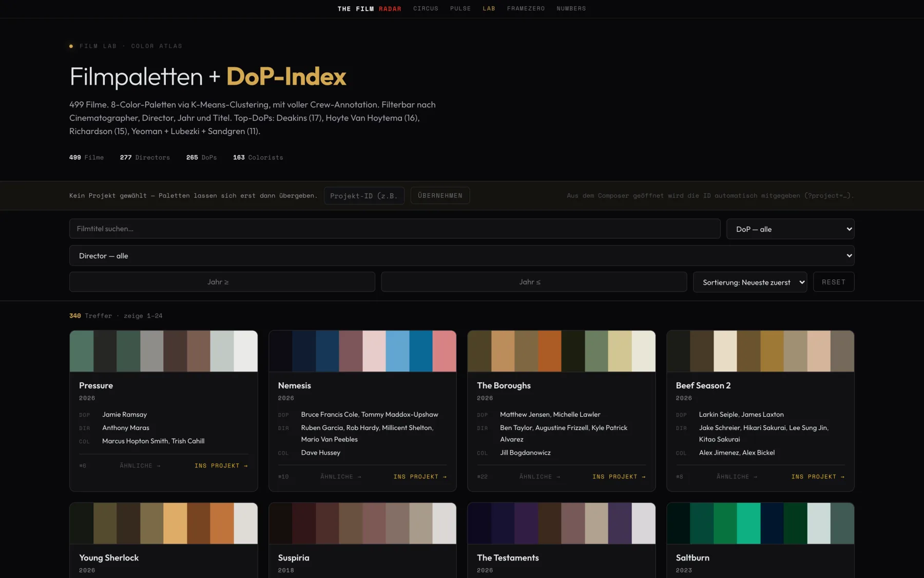Open the Sortierung: Neueste zuerst dropdown
The width and height of the screenshot is (924, 578).
(x=750, y=282)
